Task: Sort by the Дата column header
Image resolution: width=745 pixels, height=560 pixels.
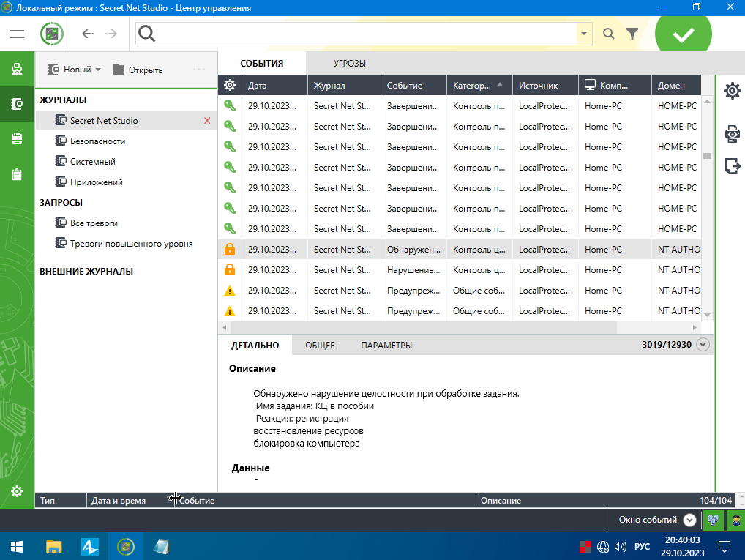Action: (274, 86)
